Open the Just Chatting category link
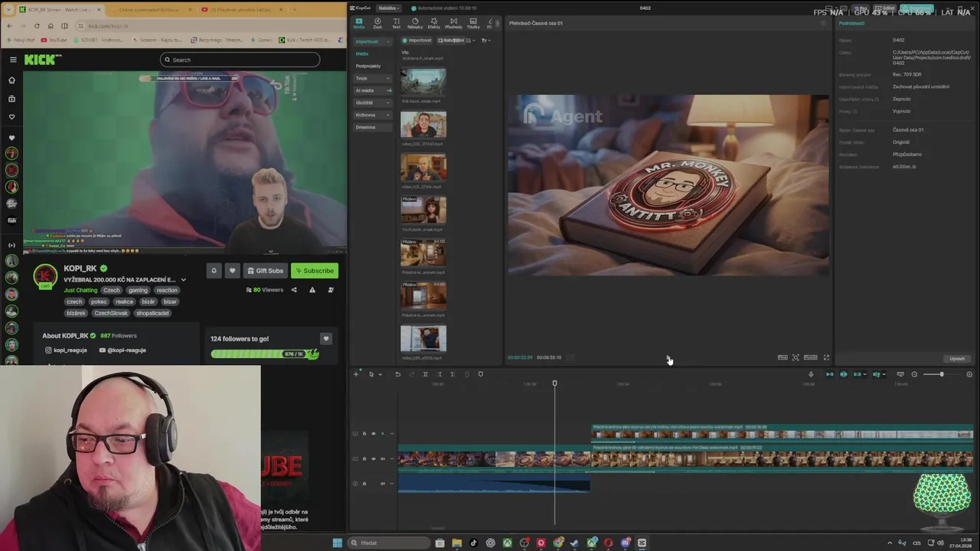Screen dimensions: 980x551 (80, 291)
